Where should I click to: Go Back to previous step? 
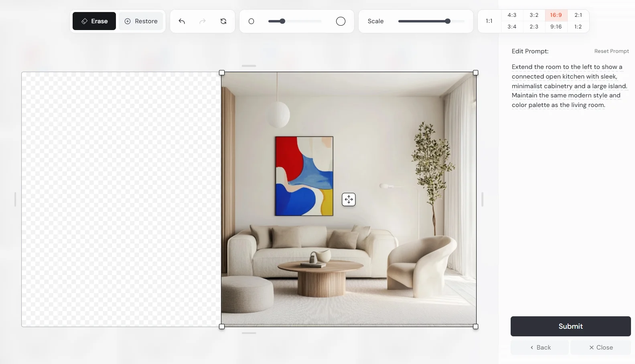click(x=540, y=348)
